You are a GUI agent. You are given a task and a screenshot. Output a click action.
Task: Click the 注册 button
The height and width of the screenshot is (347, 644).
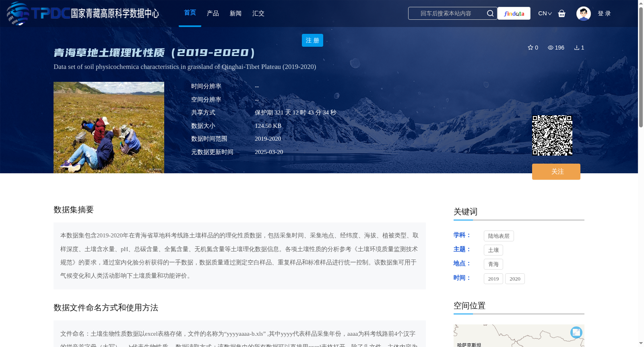tap(312, 40)
